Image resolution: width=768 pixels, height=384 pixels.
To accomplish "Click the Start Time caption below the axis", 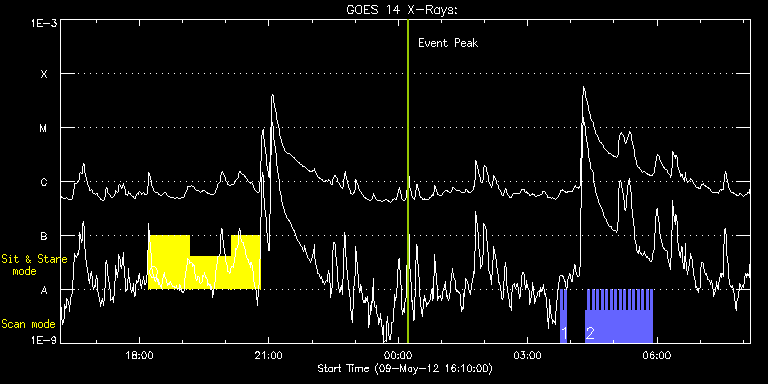I will click(405, 368).
